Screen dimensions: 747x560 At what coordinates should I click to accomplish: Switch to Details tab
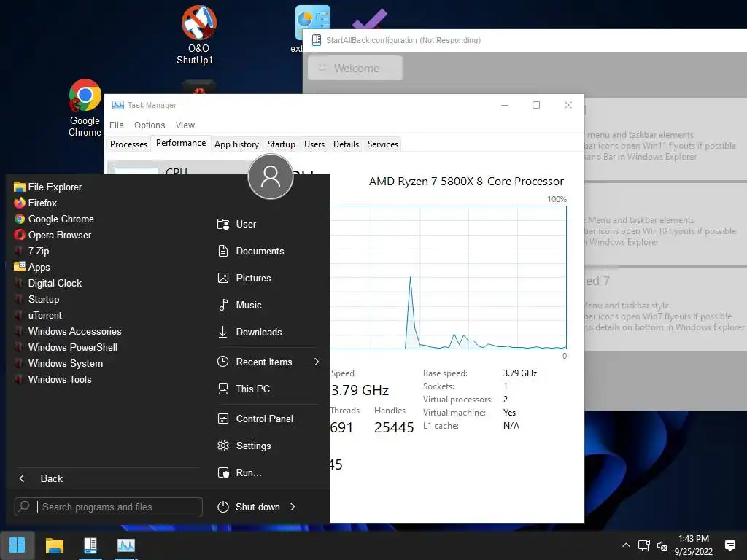tap(346, 144)
